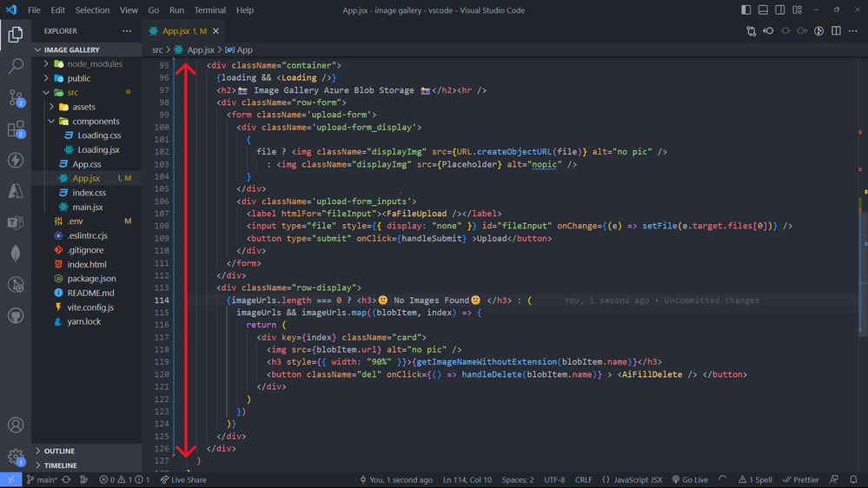
Task: Open the Extensions view in activity bar
Action: pyautogui.click(x=16, y=129)
